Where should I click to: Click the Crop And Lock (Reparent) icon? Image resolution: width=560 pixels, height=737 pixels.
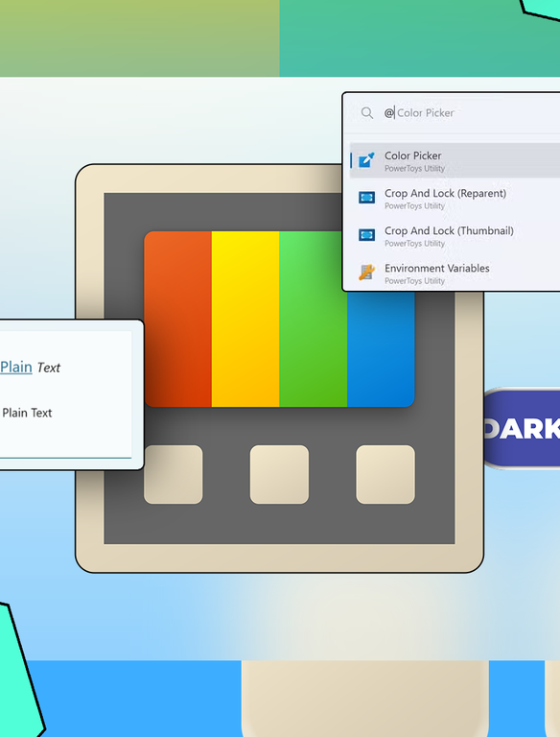[x=366, y=198]
